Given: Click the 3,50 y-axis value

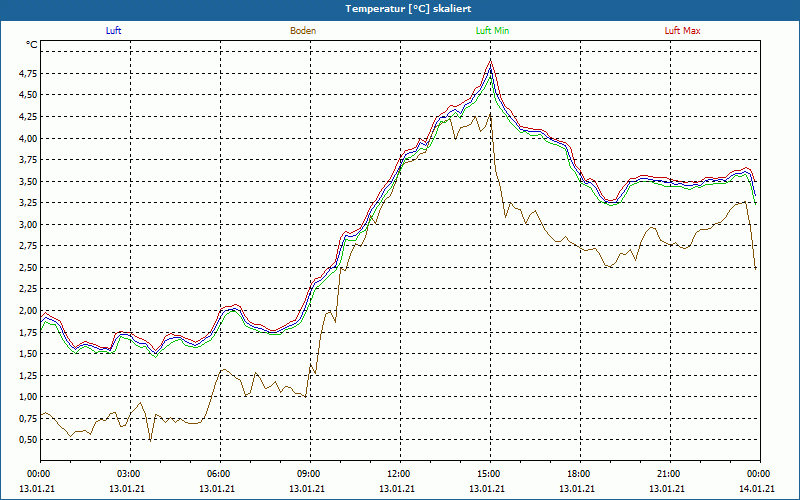Looking at the screenshot, I should pyautogui.click(x=28, y=182).
